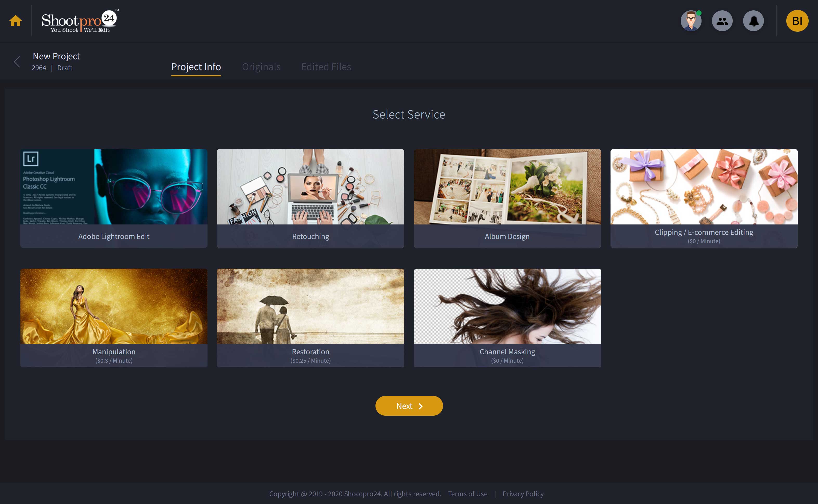This screenshot has height=504, width=818.
Task: Select the Retouching service card
Action: pyautogui.click(x=310, y=198)
